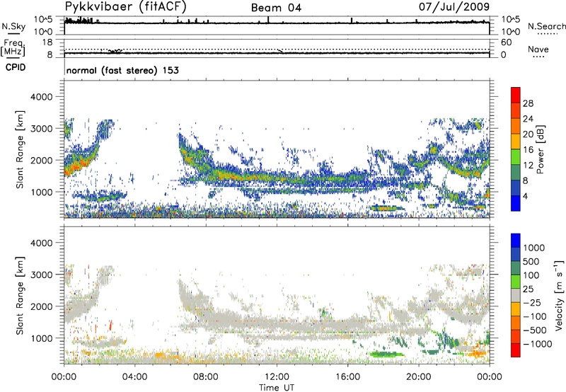Click the '500' tick on velocity colorbar
566x392 pixels.
pos(531,261)
